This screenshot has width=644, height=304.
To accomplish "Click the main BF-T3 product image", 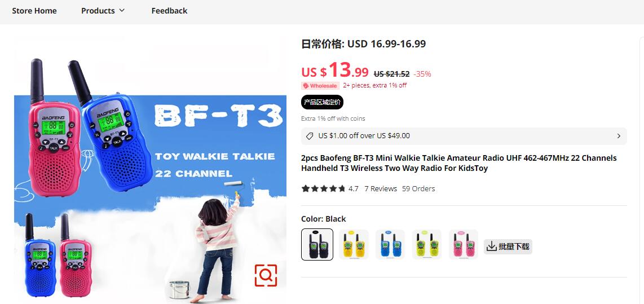I will 151,170.
